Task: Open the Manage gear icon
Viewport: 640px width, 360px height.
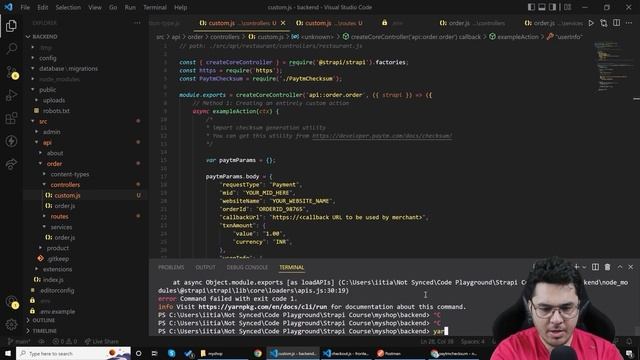Action: click(11, 324)
